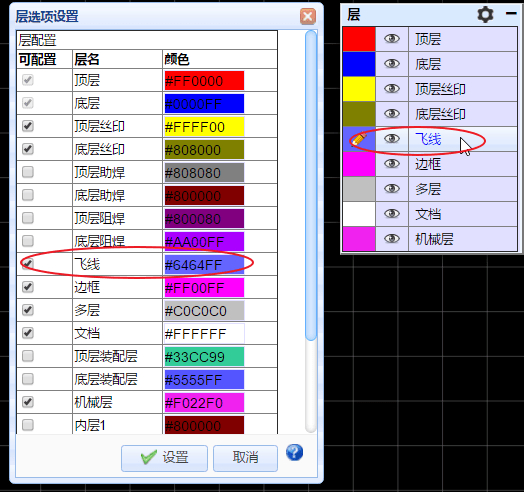
Task: Click the #33CC99 color swatch
Action: coord(204,357)
